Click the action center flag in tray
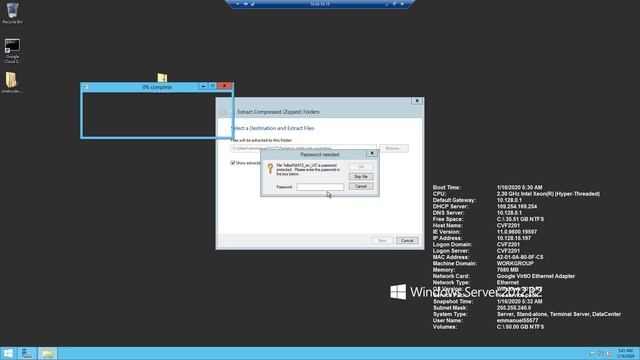The width and height of the screenshot is (640, 360). tap(592, 353)
